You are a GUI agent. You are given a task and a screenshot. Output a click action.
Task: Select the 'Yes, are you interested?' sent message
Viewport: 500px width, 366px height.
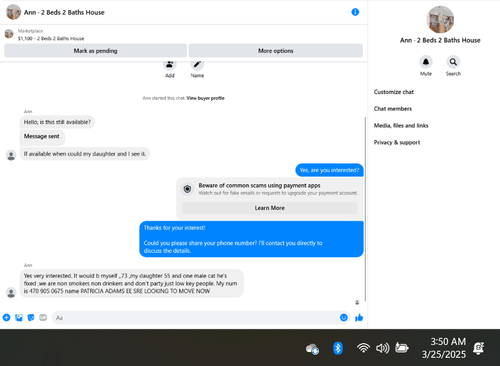pos(329,170)
